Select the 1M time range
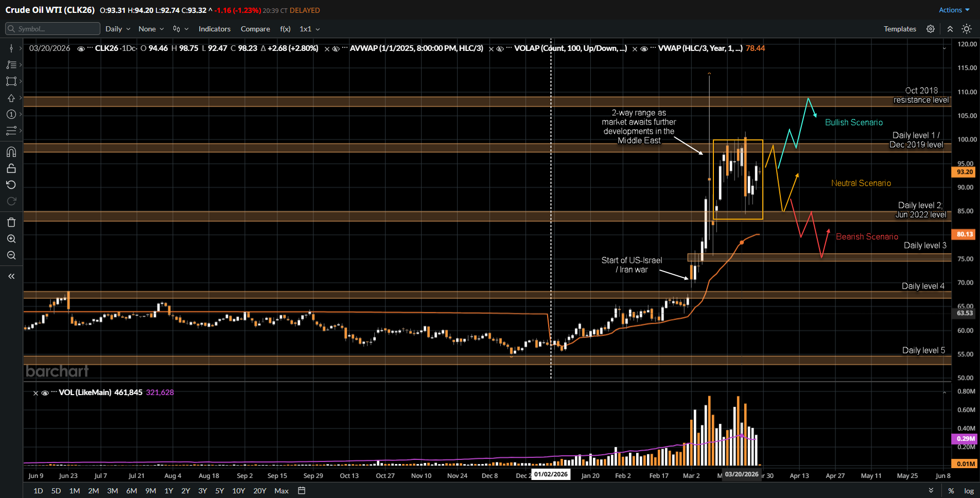Screen dimensions: 980x498 [x=75, y=491]
